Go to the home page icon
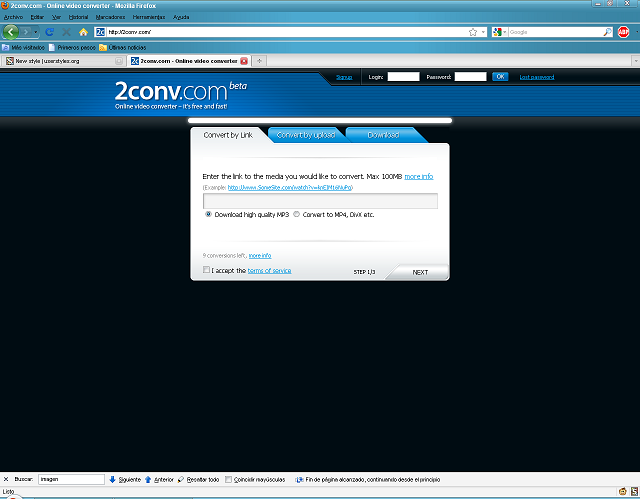The width and height of the screenshot is (640, 499). click(83, 32)
